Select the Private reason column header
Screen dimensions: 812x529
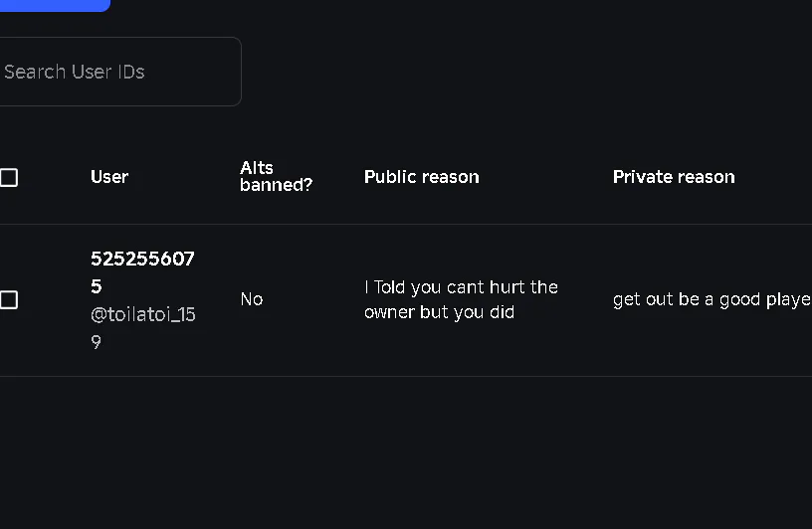point(674,177)
